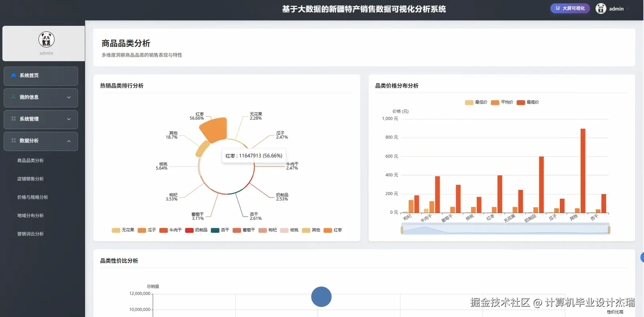Open the 系统首页 menu item

[41, 76]
